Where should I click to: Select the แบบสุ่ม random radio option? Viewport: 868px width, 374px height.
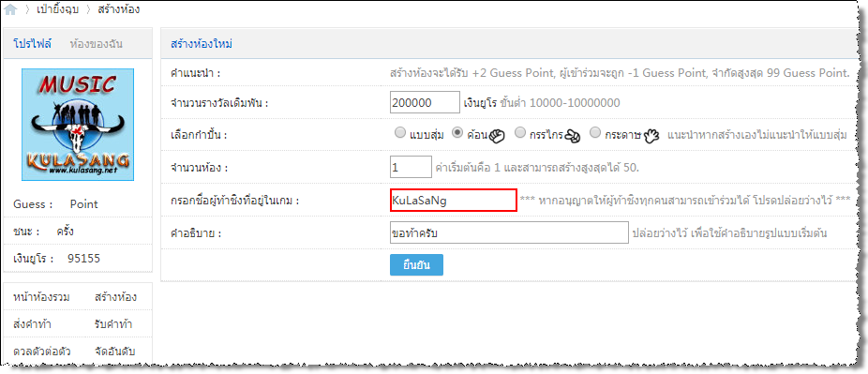pyautogui.click(x=399, y=133)
